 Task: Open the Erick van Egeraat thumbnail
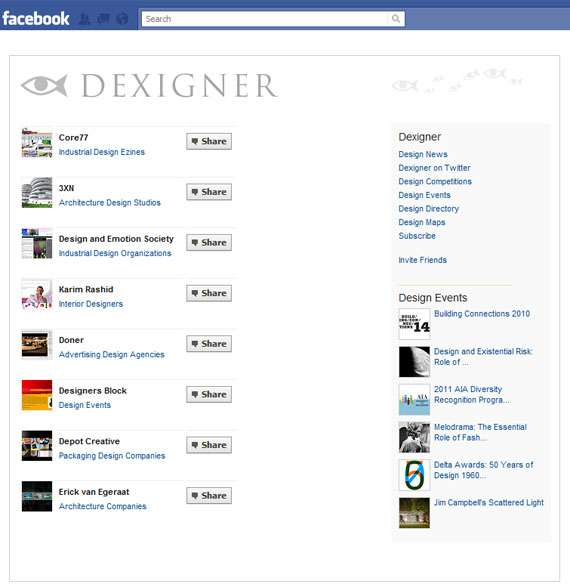coord(37,496)
